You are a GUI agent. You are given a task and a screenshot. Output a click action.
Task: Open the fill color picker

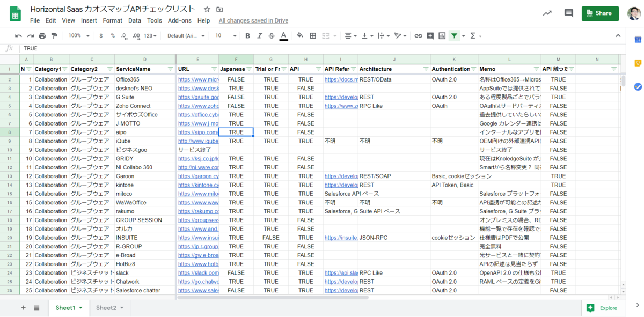tap(300, 36)
